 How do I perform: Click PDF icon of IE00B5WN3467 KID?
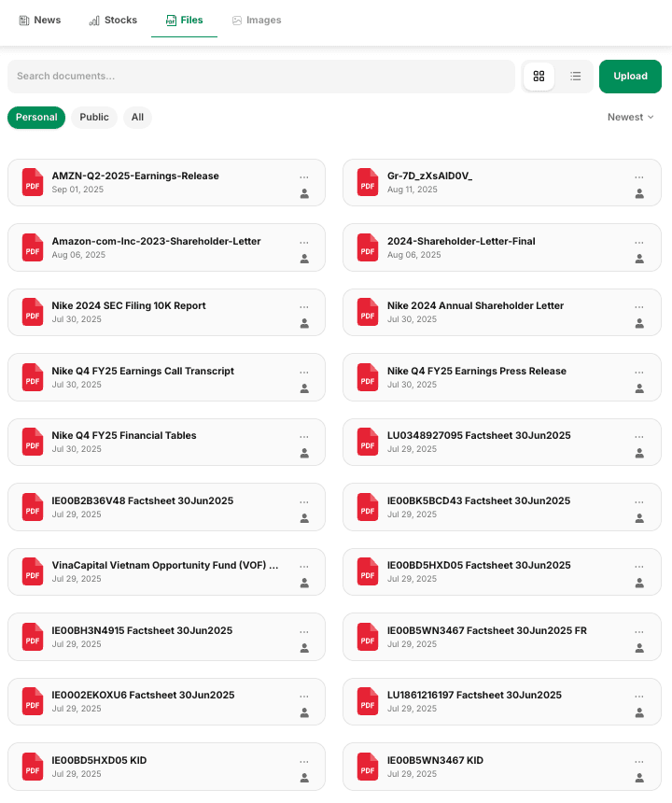pyautogui.click(x=368, y=767)
